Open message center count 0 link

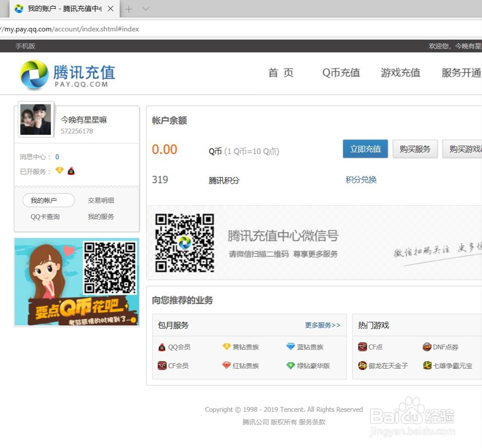(x=57, y=157)
